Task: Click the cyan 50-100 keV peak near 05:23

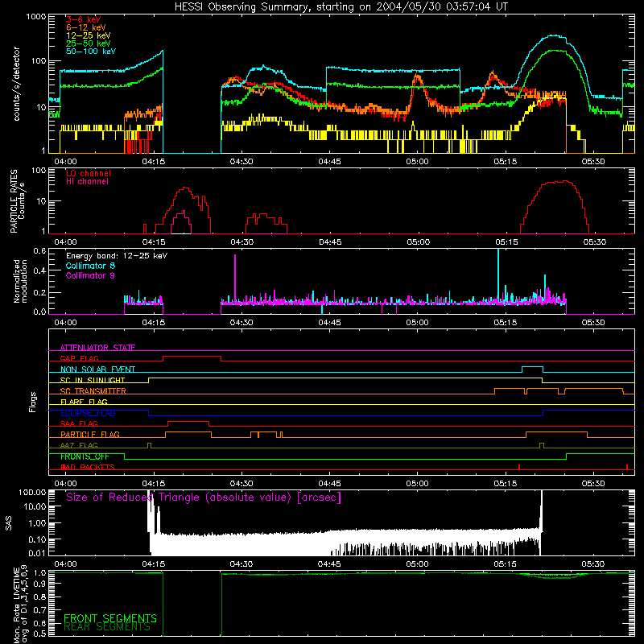Action: click(x=555, y=35)
